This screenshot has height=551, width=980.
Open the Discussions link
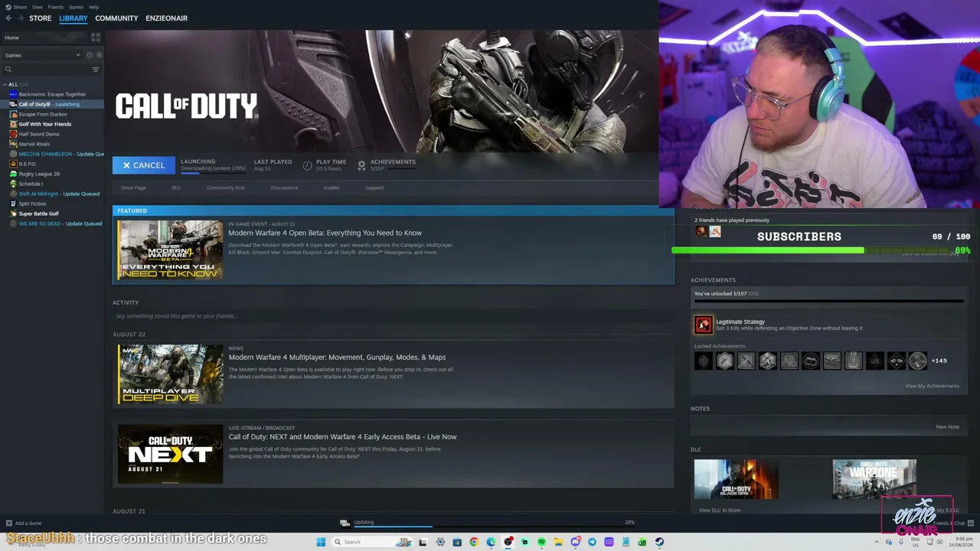click(284, 187)
